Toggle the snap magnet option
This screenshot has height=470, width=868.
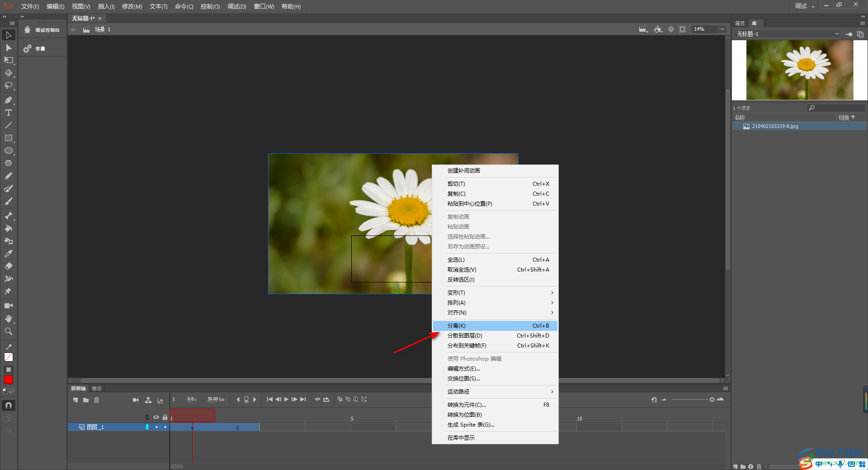(x=8, y=405)
